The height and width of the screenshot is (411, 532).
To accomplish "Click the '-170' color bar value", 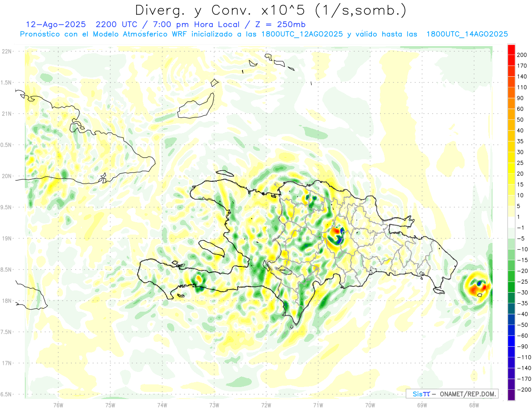I will point(524,379).
